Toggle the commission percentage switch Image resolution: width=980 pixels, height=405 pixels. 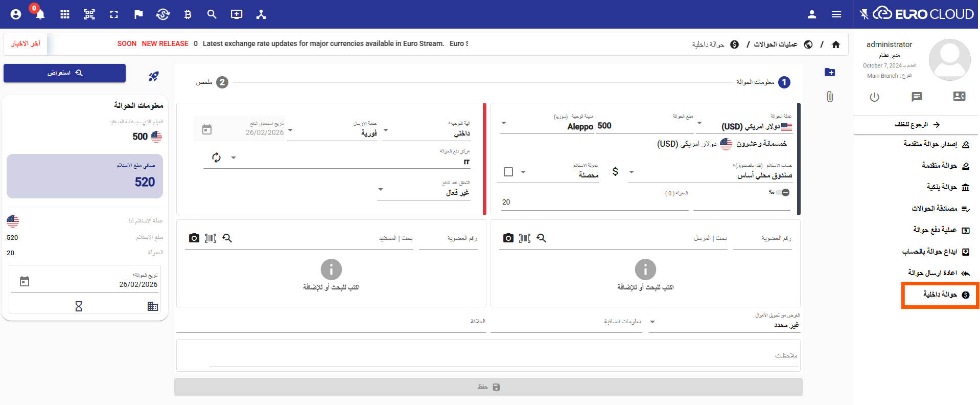782,192
